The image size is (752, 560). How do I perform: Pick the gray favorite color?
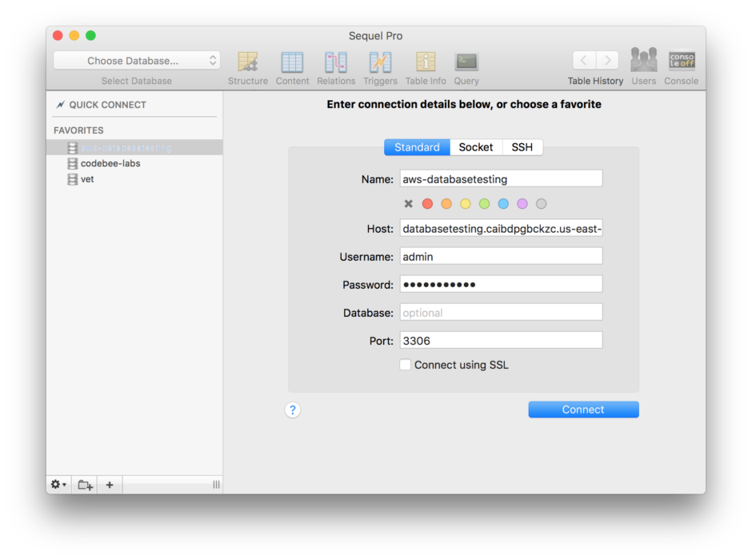[x=541, y=204]
